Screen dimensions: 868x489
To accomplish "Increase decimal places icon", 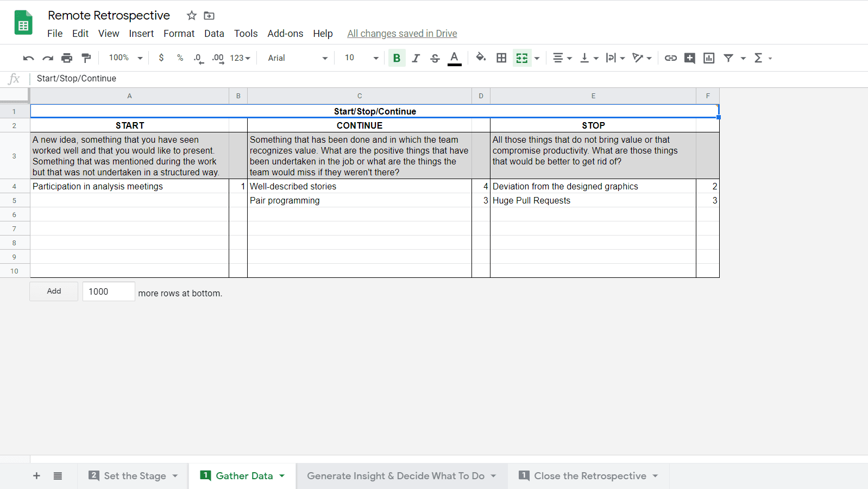I will [218, 58].
